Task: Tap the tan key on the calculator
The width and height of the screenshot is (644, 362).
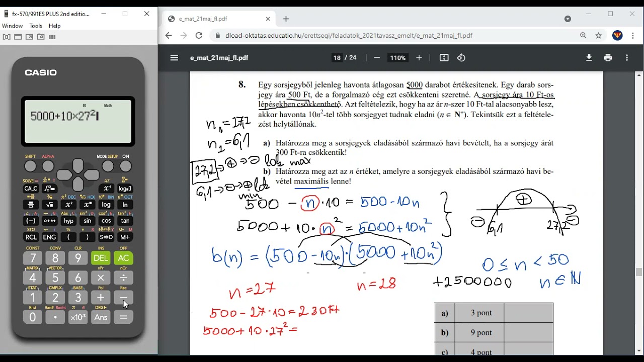Action: [125, 221]
